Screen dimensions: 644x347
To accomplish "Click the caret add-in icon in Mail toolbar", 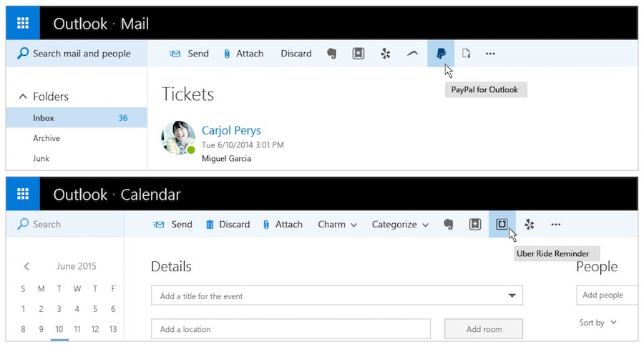I will 412,53.
